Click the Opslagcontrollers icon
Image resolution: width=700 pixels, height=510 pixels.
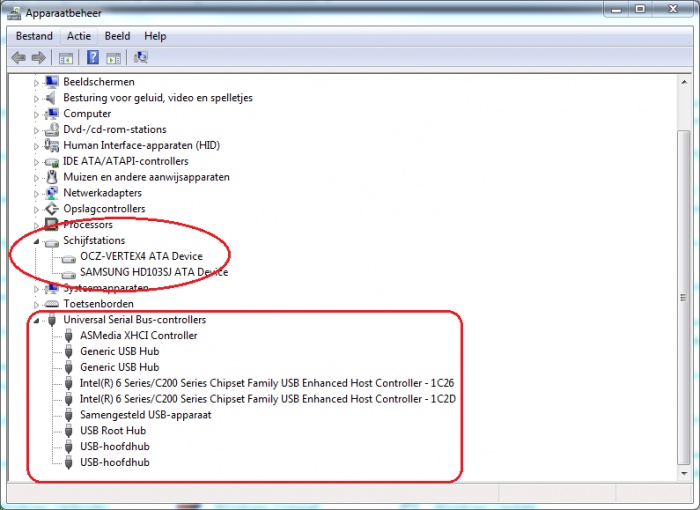point(52,209)
